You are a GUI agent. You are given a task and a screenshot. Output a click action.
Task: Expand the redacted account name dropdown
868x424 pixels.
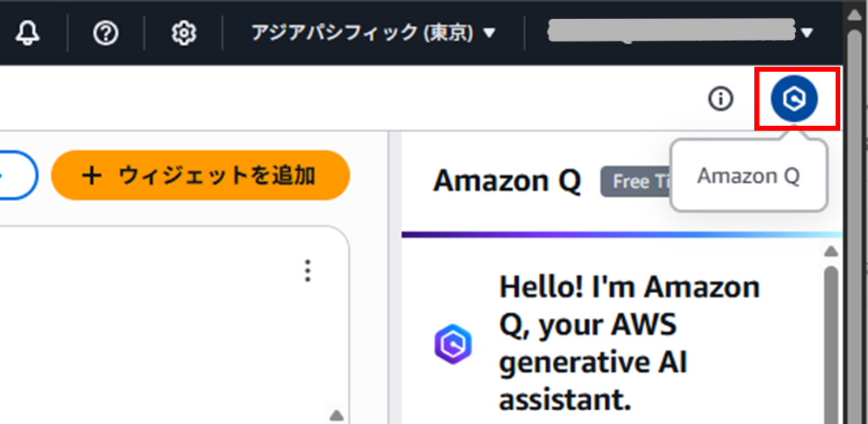click(681, 32)
